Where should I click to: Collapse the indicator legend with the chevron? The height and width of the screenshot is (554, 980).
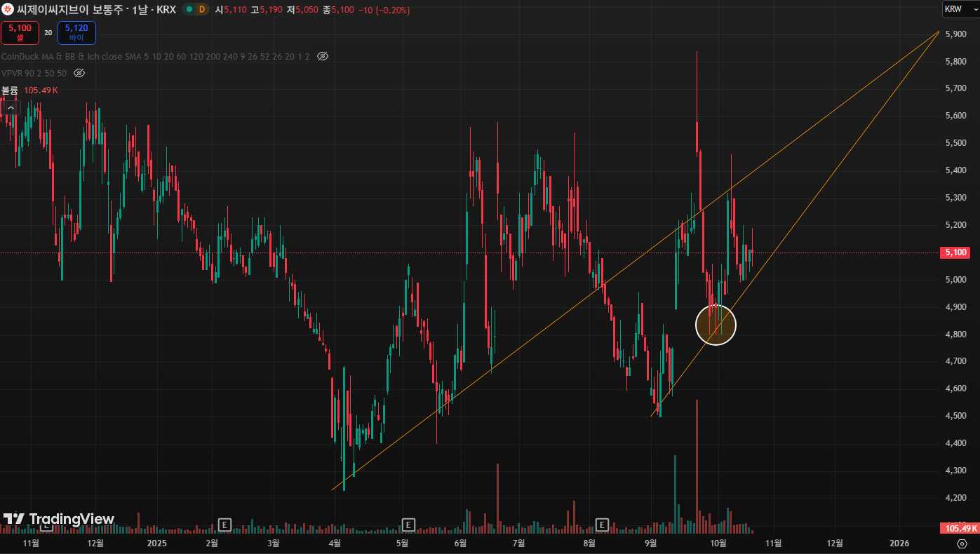[11, 108]
